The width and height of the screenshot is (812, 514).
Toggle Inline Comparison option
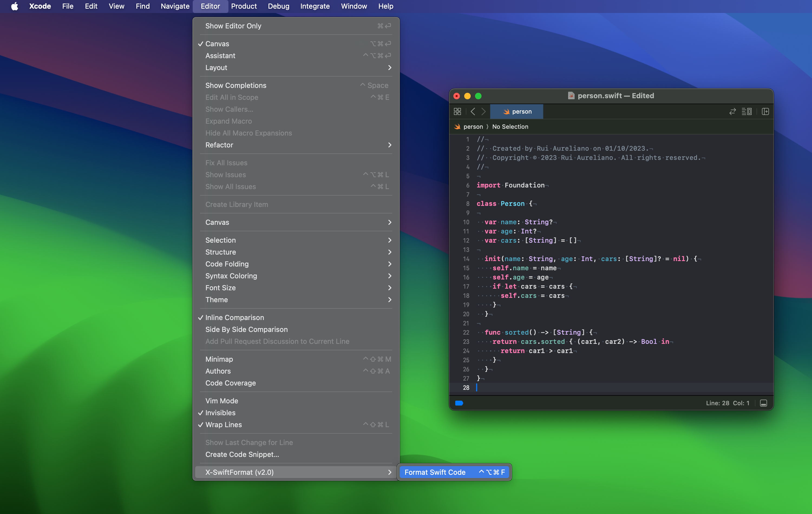coord(296,318)
